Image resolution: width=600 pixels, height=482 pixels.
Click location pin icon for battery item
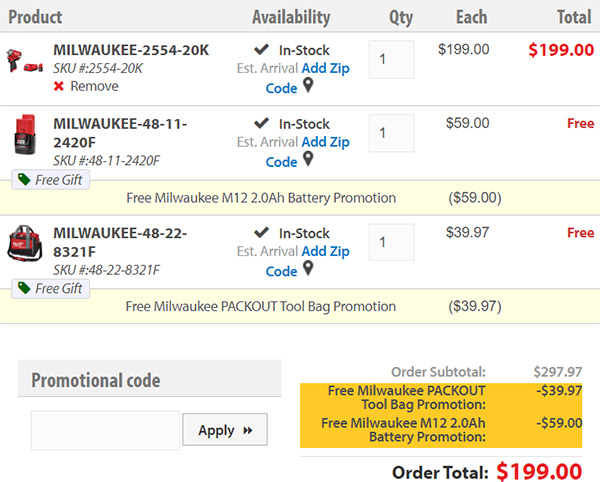(308, 159)
